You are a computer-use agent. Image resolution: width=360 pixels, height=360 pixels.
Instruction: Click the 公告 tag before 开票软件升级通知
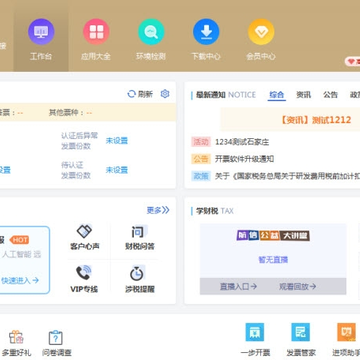[201, 159]
